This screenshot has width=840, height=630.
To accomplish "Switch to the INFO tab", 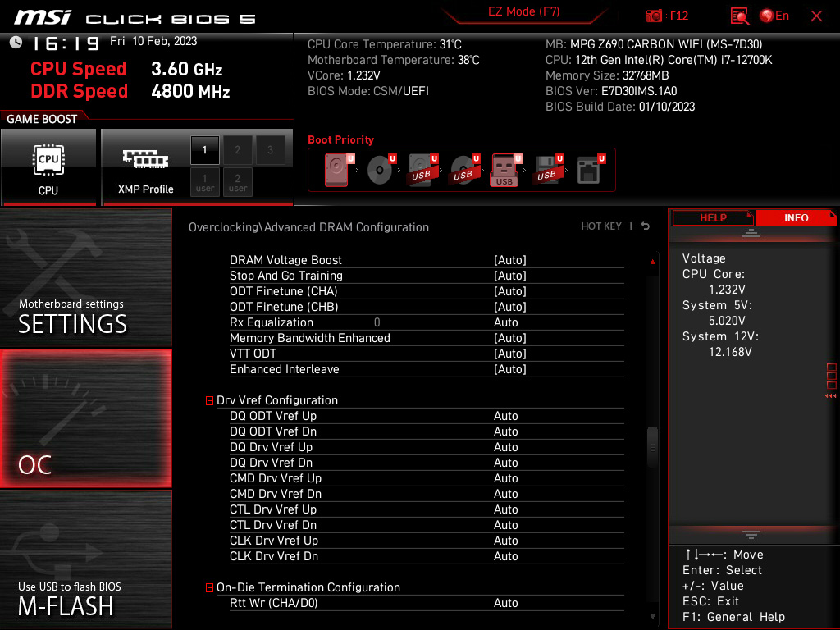I will click(796, 218).
